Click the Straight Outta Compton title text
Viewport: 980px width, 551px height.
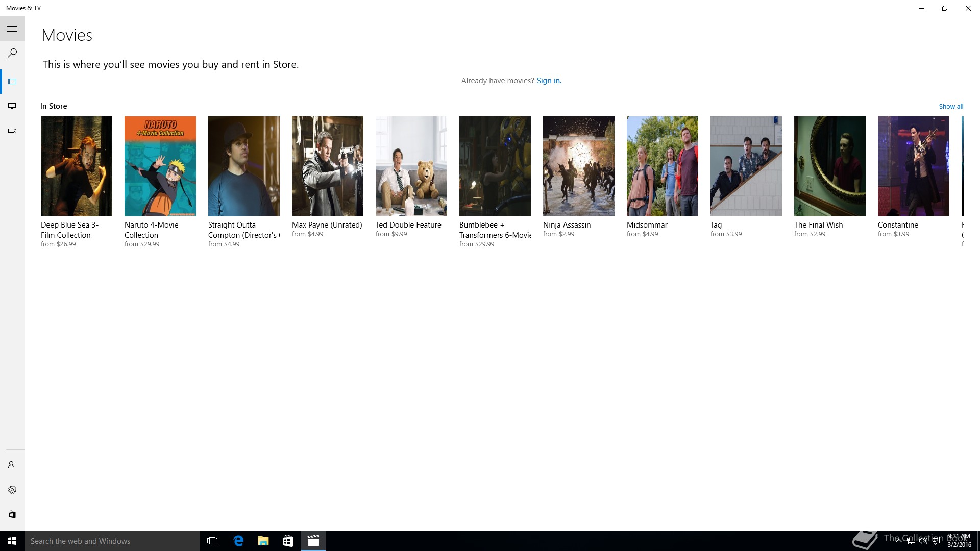coord(244,230)
